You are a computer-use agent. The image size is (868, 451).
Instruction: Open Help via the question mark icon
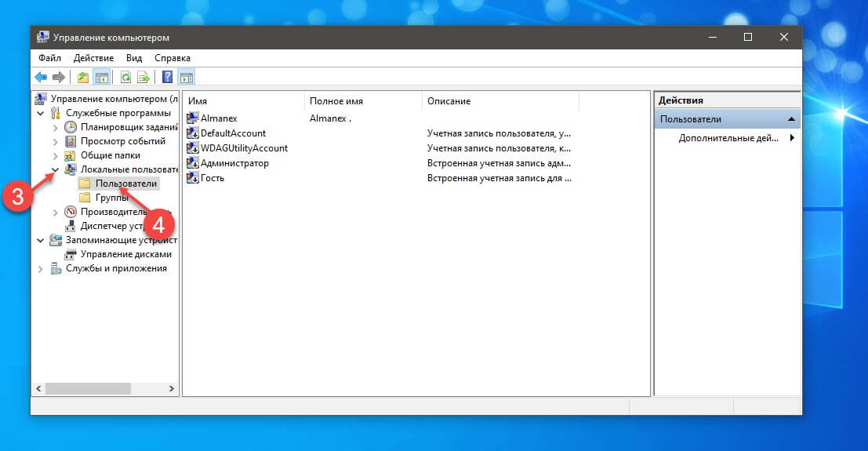tap(167, 77)
